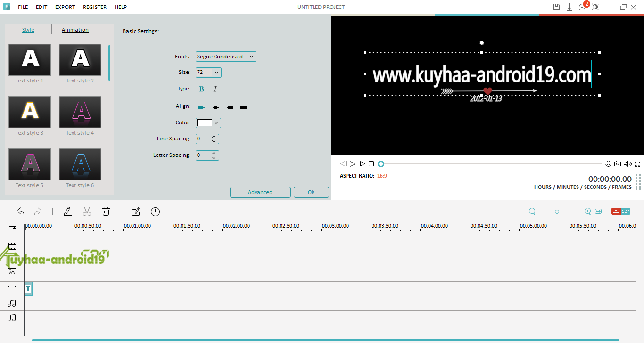Click the download arrow icon in title bar
Viewport: 644px width, 343px height.
pyautogui.click(x=569, y=7)
